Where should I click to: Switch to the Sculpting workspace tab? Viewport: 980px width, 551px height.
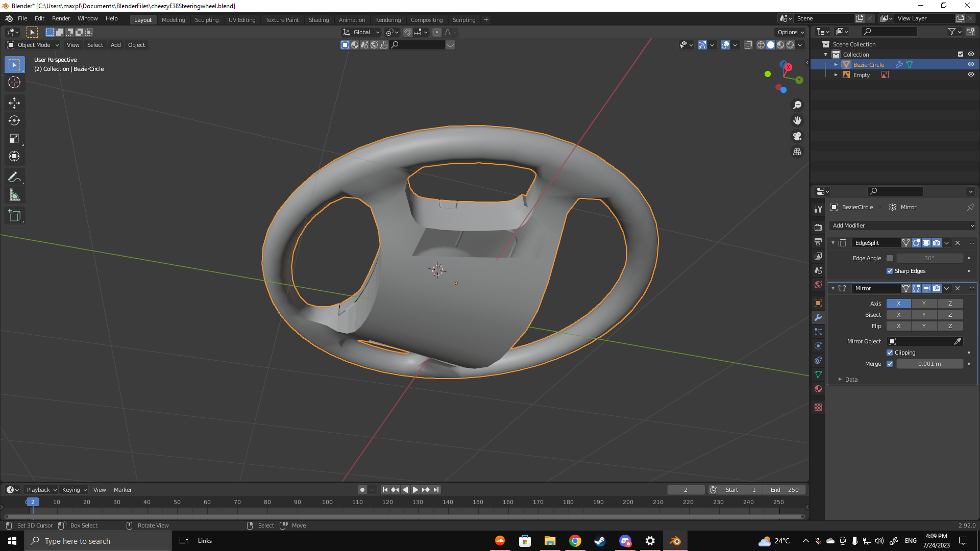(206, 20)
